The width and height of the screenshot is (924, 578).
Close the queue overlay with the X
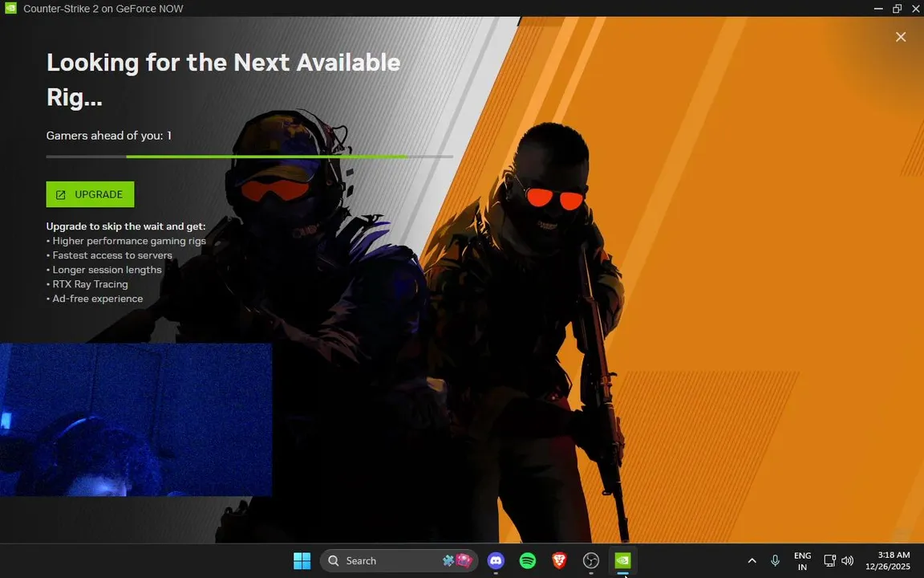pyautogui.click(x=901, y=37)
